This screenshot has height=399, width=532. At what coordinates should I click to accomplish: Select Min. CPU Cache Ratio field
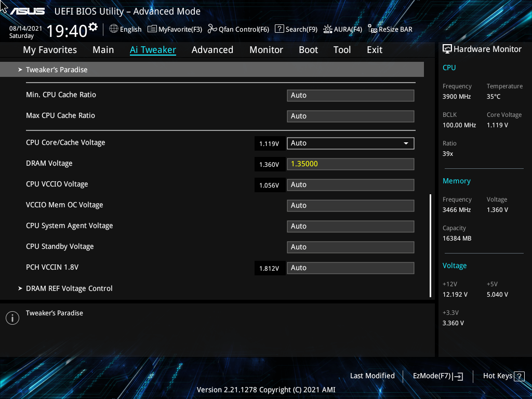tap(351, 96)
